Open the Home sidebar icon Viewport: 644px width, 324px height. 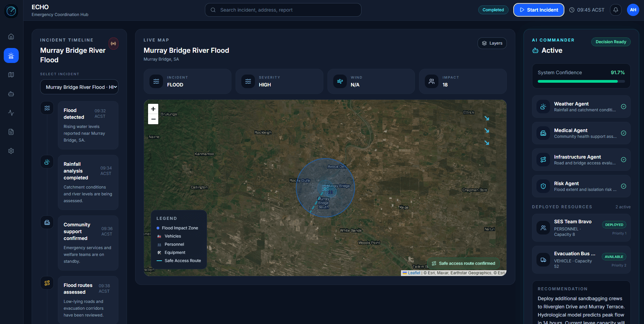pyautogui.click(x=11, y=36)
